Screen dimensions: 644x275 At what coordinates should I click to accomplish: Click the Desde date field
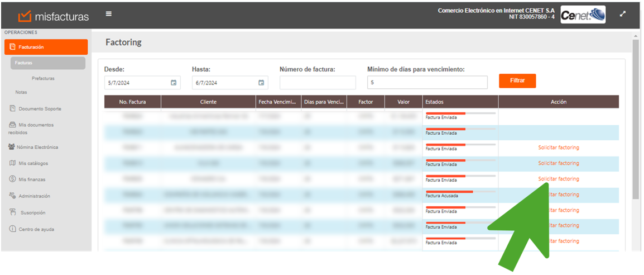point(142,83)
